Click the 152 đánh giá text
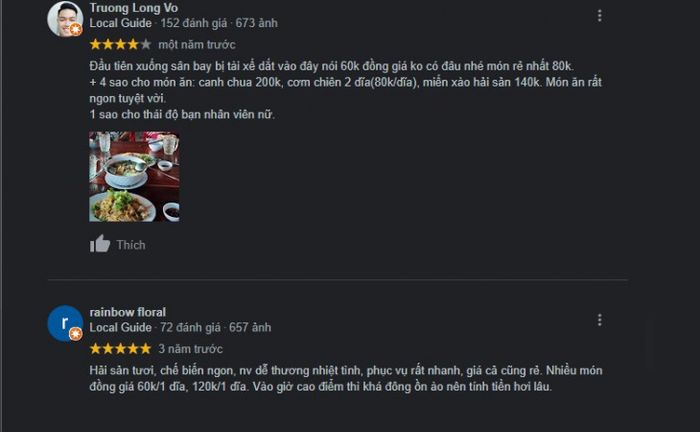This screenshot has width=700, height=432. point(194,23)
